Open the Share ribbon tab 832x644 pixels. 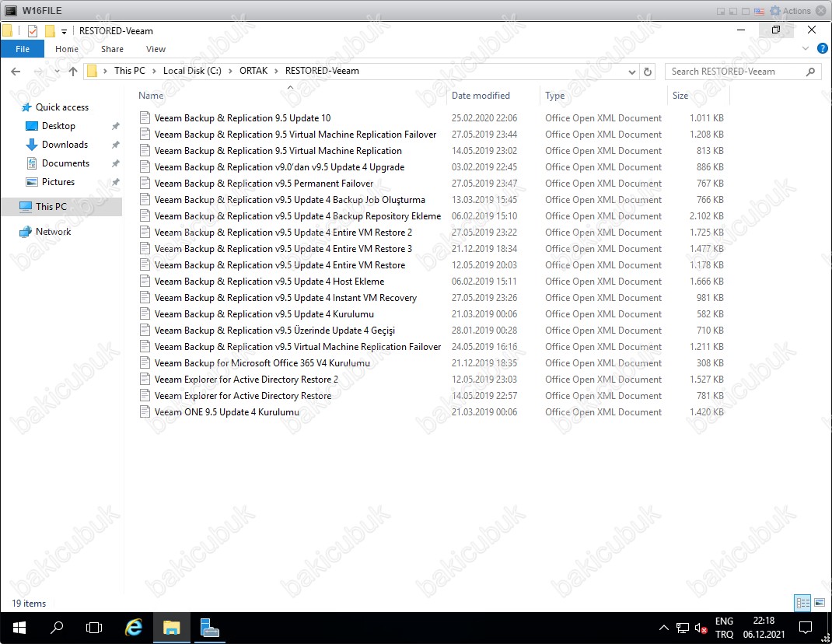click(x=112, y=49)
